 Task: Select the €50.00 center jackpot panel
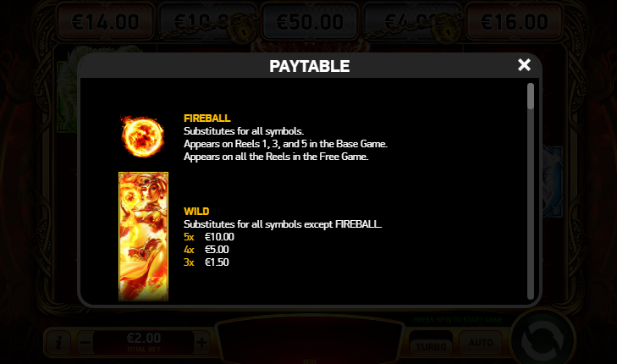[310, 22]
